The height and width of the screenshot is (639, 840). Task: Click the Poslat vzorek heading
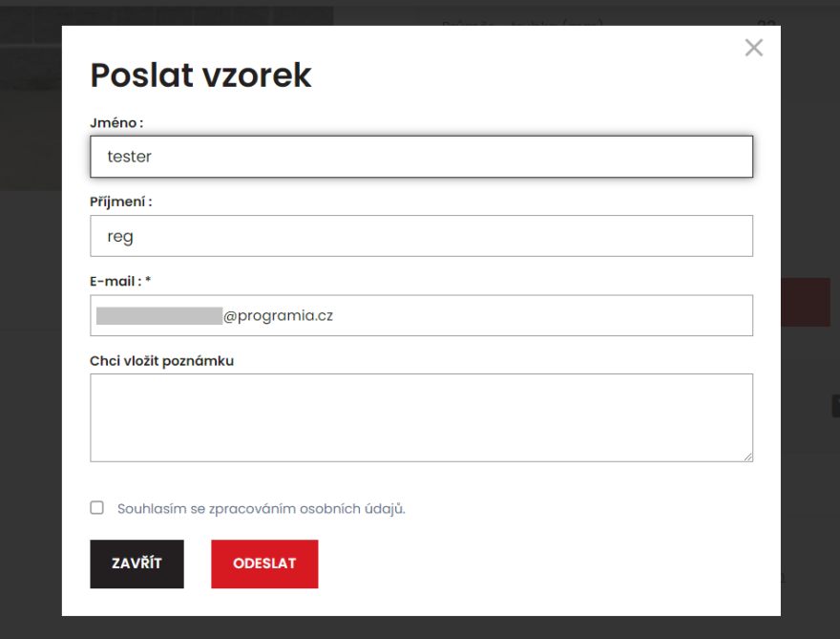tap(200, 75)
